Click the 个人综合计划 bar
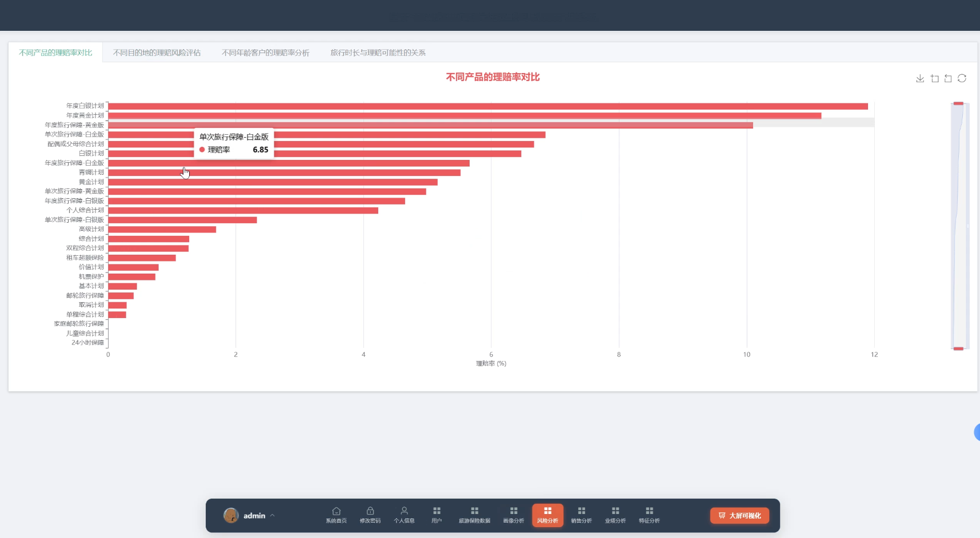This screenshot has width=980, height=538. [243, 210]
